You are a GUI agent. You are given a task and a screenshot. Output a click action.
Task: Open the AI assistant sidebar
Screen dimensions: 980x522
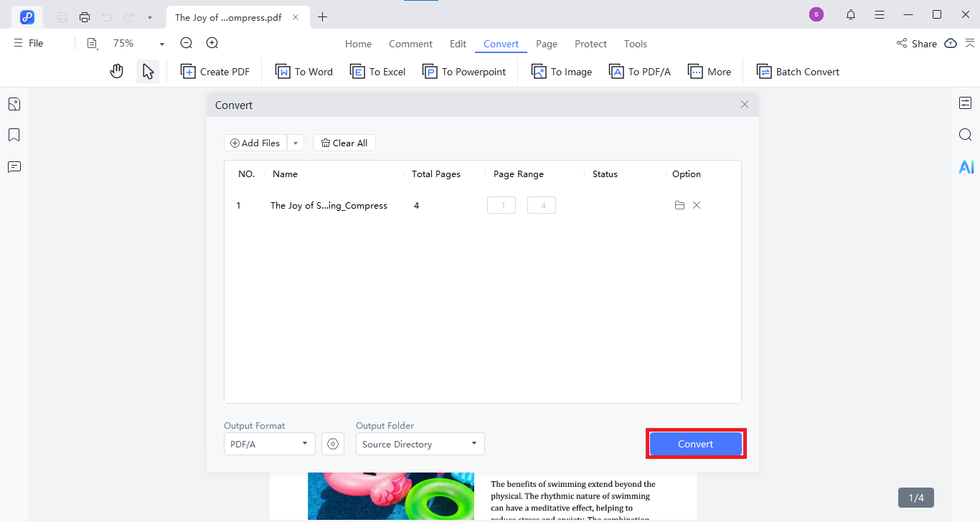(966, 166)
